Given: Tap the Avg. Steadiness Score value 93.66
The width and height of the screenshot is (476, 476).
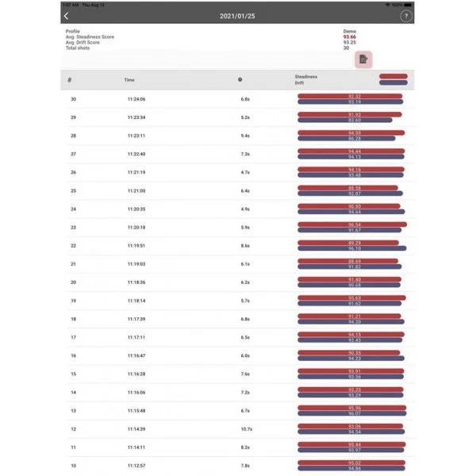Looking at the screenshot, I should [350, 36].
